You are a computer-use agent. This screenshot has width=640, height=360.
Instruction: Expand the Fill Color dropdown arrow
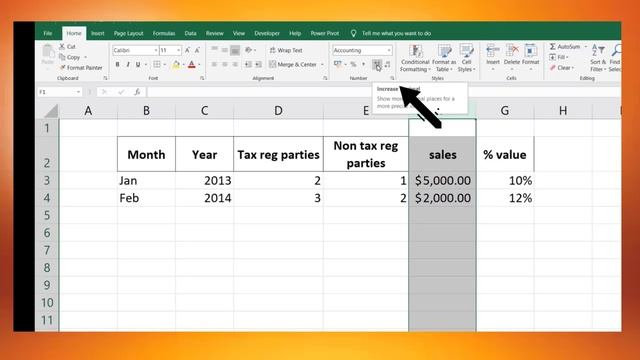pos(183,64)
